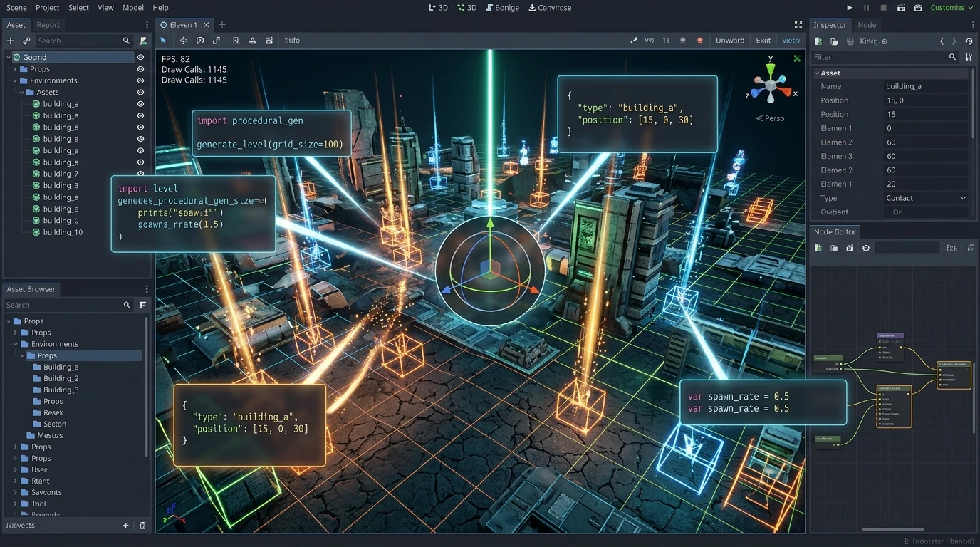The height and width of the screenshot is (547, 980).
Task: Add a new node with Asset panel plus
Action: pyautogui.click(x=11, y=41)
